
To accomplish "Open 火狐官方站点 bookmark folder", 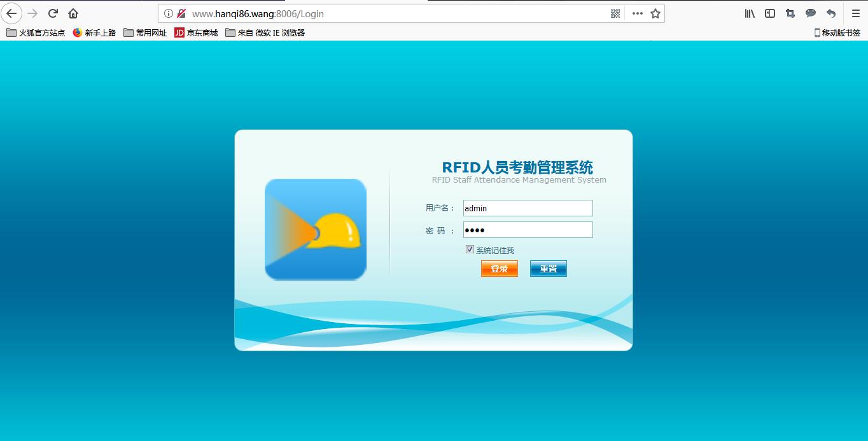I will point(36,32).
